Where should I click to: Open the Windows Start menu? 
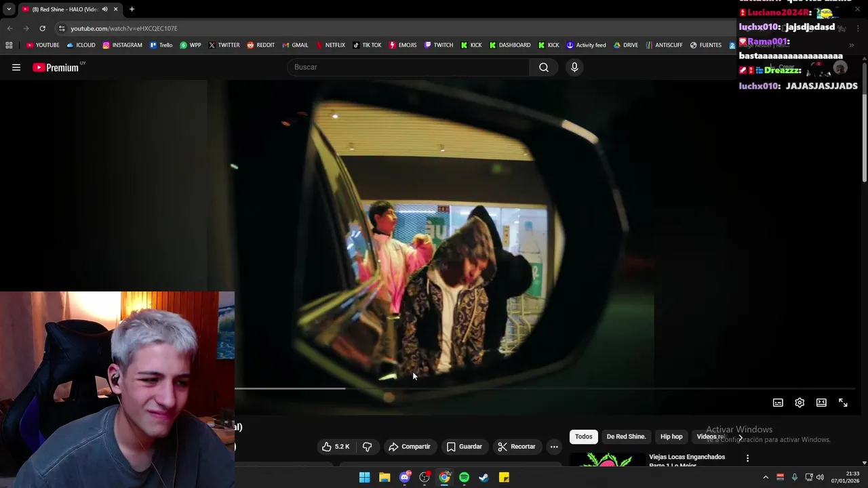pyautogui.click(x=364, y=477)
